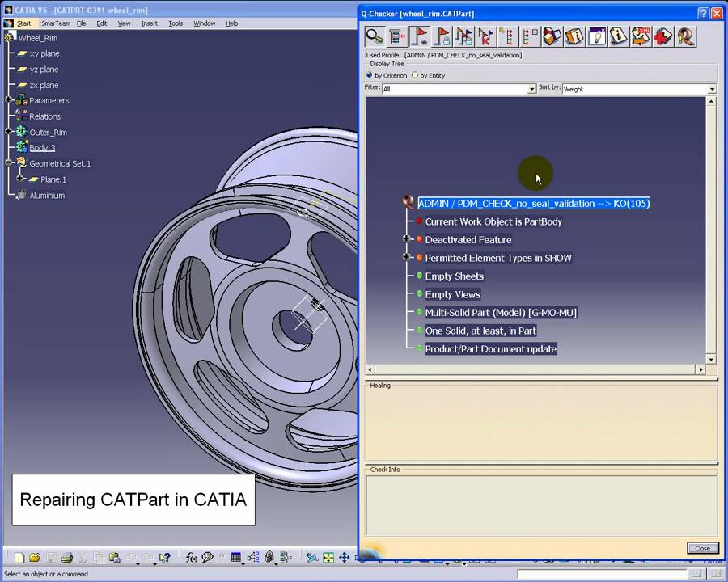Click the red flag with eye icon

pyautogui.click(x=419, y=36)
